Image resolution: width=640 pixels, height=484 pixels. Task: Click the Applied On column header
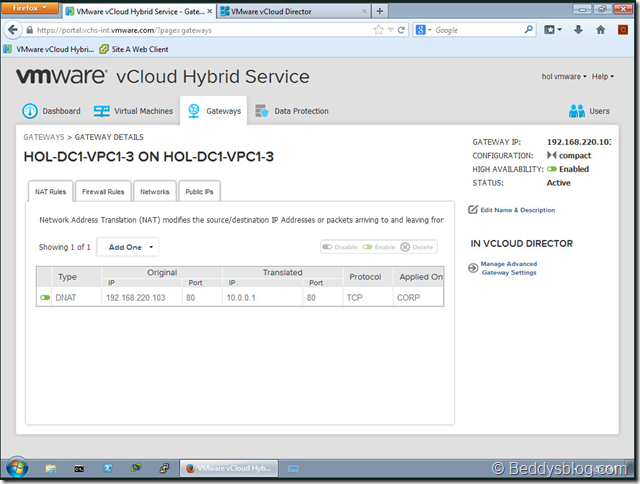point(420,277)
